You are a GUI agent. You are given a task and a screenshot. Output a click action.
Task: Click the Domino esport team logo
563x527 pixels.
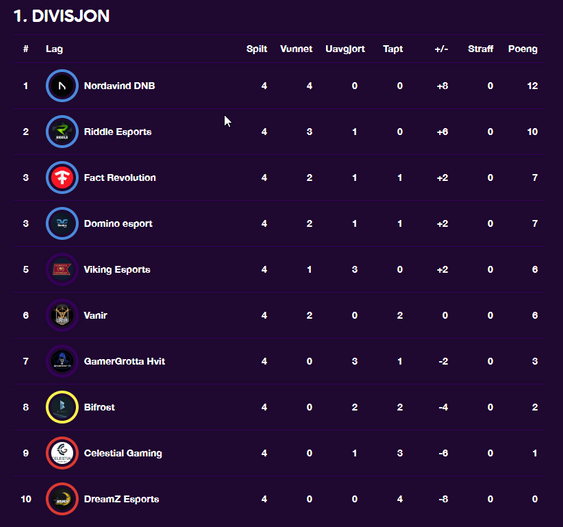coord(62,224)
